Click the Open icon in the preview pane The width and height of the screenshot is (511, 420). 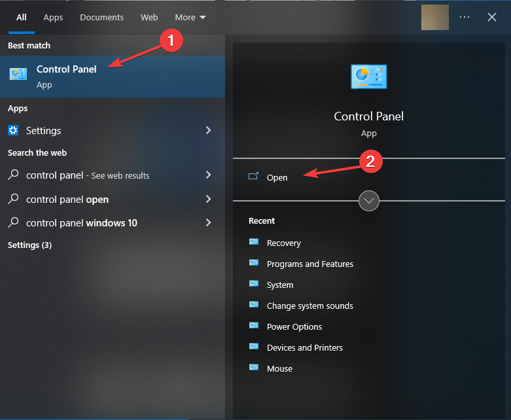(x=254, y=177)
